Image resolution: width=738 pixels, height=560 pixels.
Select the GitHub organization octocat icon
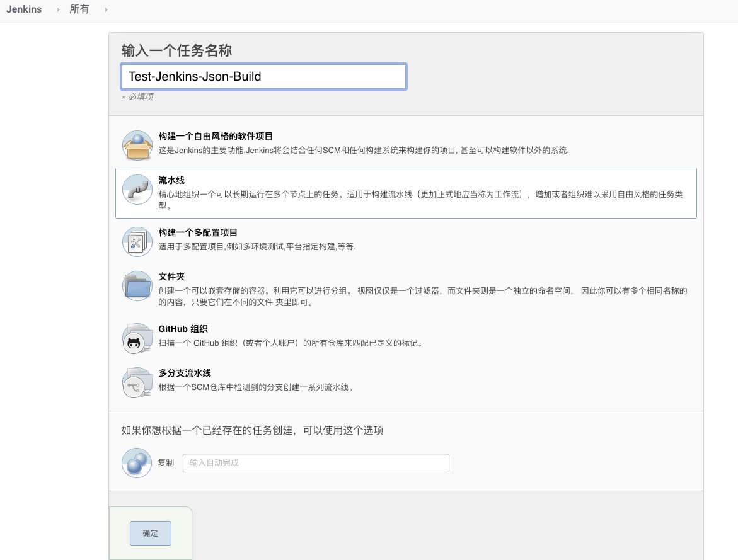point(137,338)
